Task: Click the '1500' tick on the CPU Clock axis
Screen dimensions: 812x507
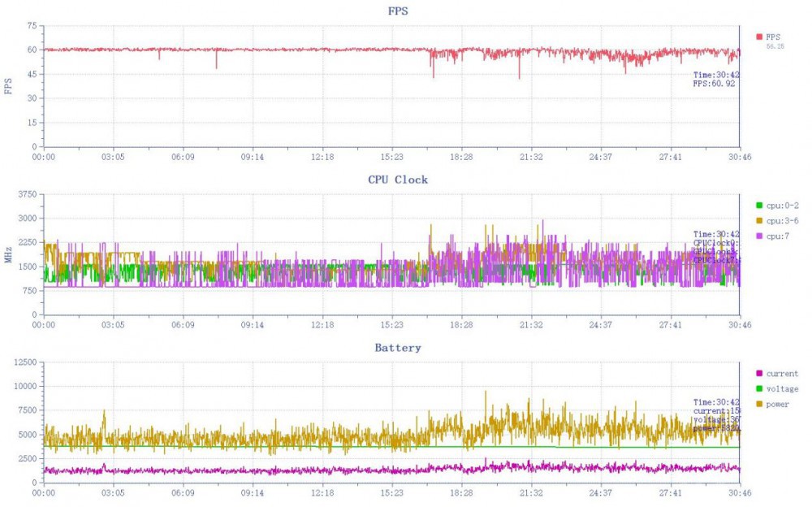Action: coord(28,266)
